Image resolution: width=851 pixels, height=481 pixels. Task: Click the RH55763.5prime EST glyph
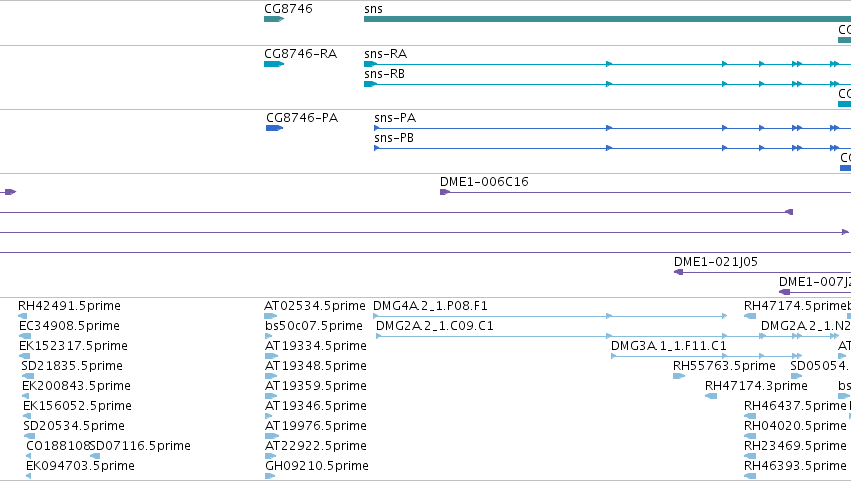pos(679,376)
